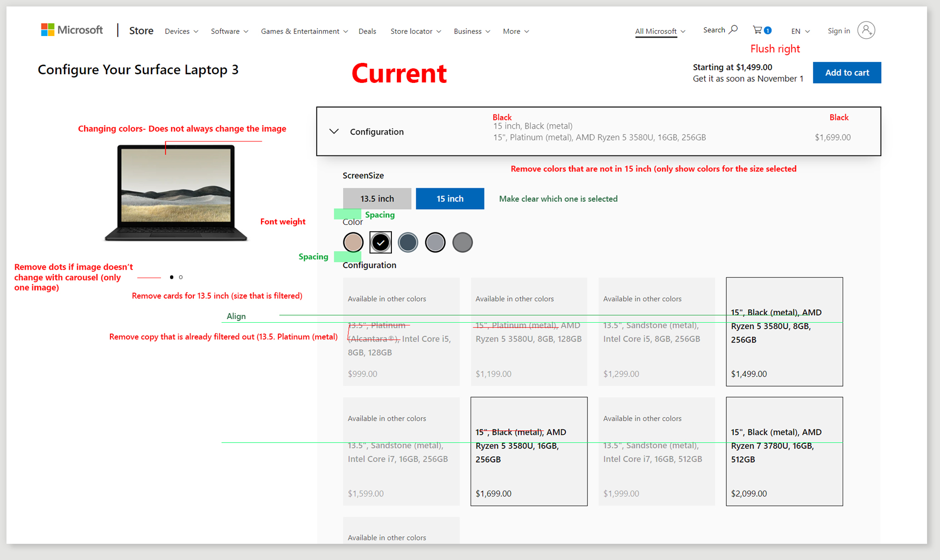
Task: Choose the $1,299.00 Sandstone i5 configuration card
Action: [x=657, y=331]
